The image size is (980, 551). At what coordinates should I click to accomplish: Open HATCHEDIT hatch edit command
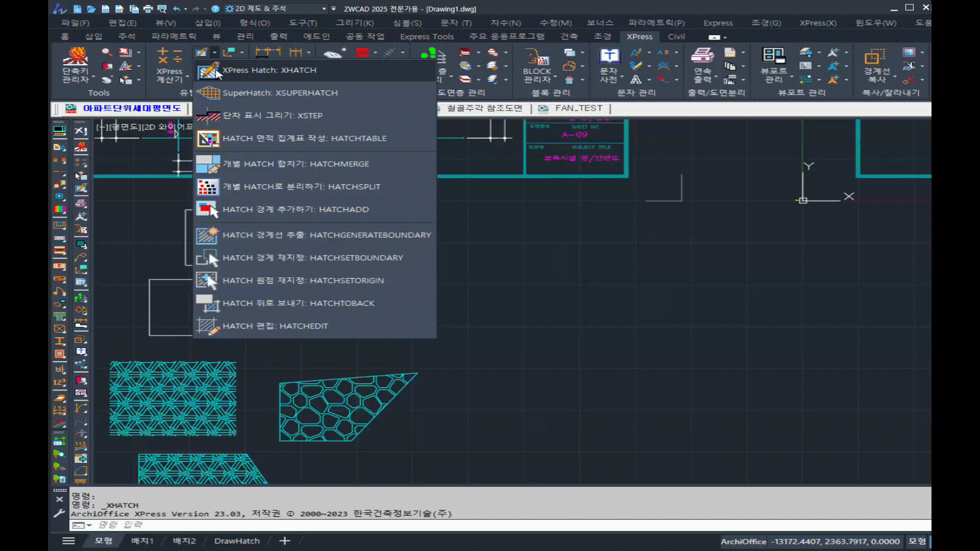click(275, 326)
